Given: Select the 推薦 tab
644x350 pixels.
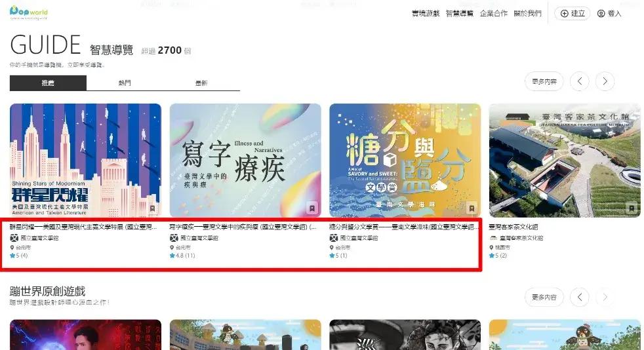Looking at the screenshot, I should 48,83.
